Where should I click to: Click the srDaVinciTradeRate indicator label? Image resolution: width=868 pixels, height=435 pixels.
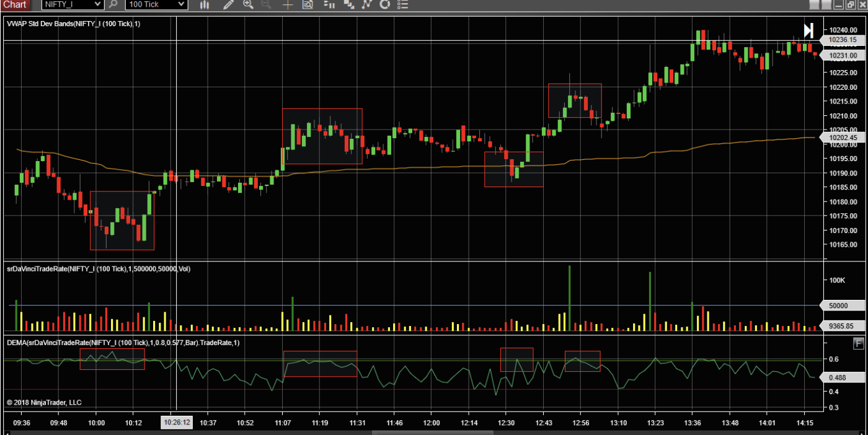point(99,269)
